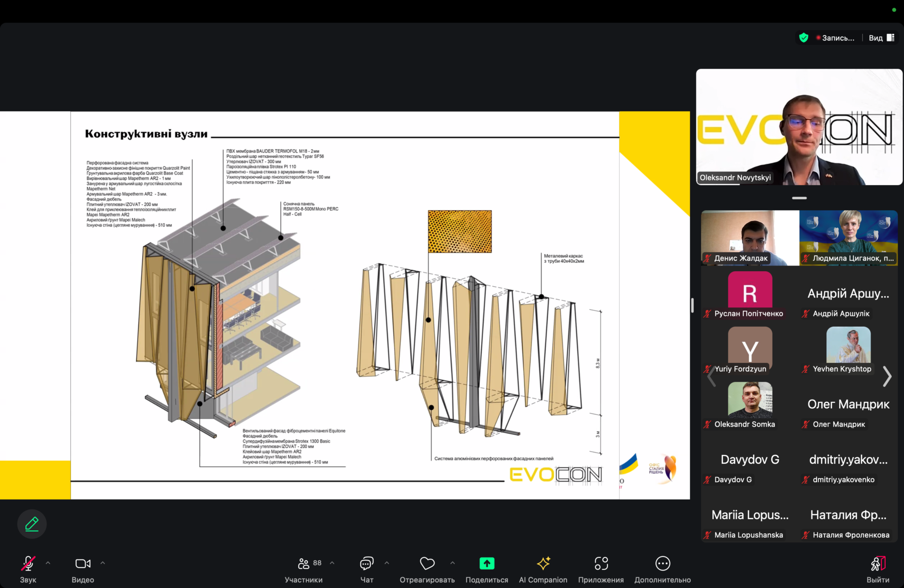Open AI Companion sparkle icon

(x=543, y=564)
